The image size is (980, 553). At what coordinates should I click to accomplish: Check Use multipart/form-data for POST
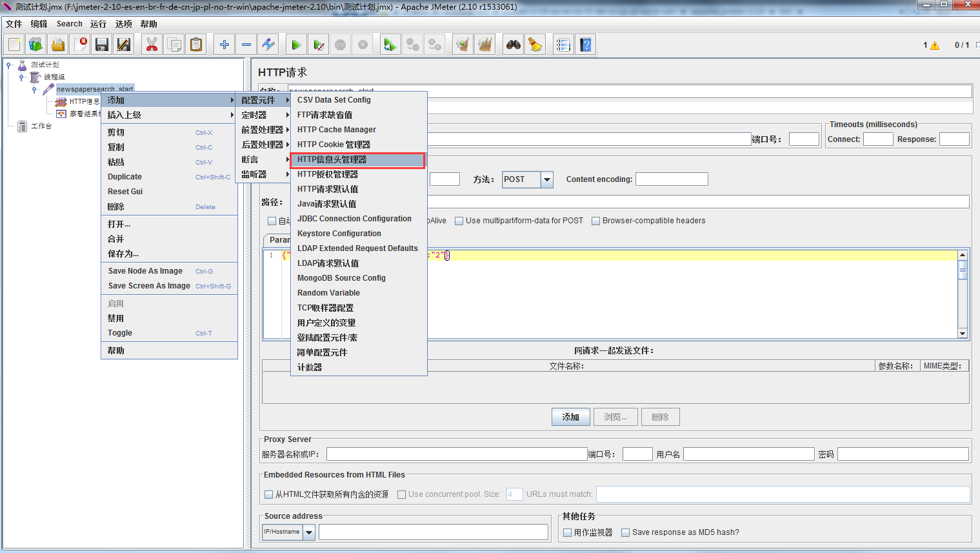[459, 221]
